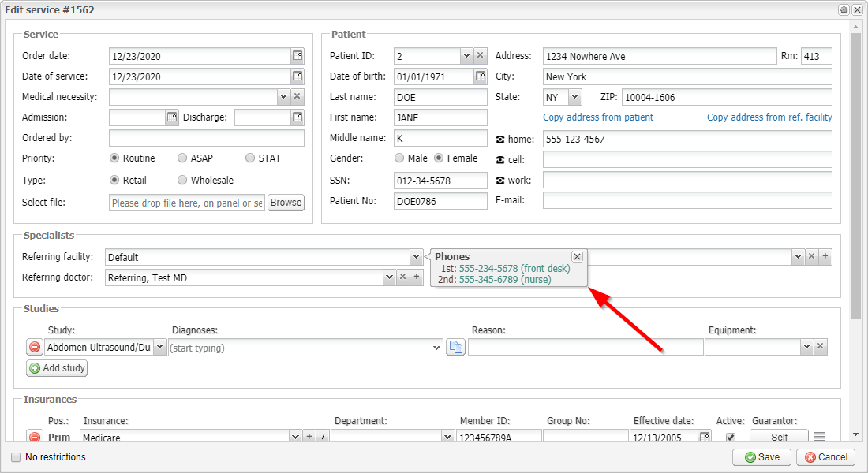Viewport: 868px width, 473px height.
Task: Open the Equipment dropdown
Action: (x=806, y=347)
